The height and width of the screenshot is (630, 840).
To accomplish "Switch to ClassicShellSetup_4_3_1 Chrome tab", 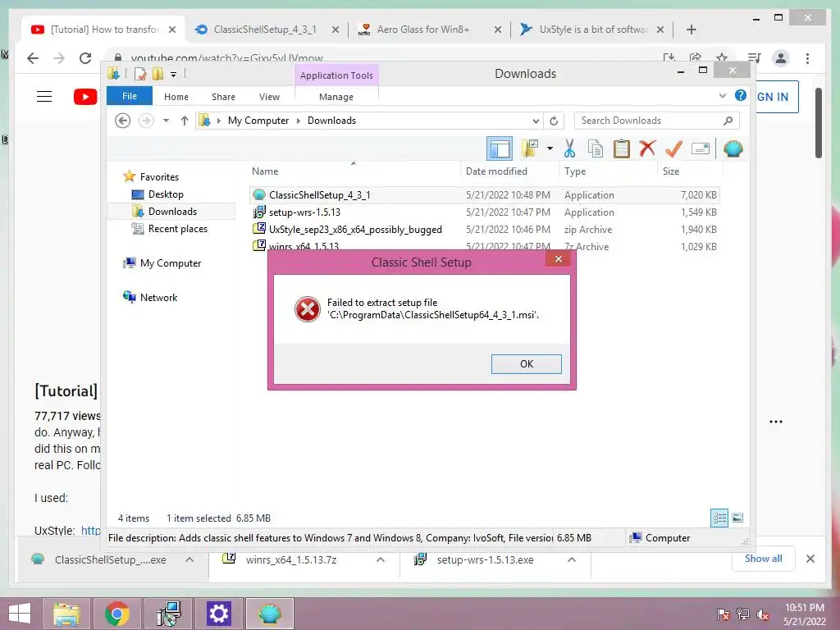I will 267,30.
